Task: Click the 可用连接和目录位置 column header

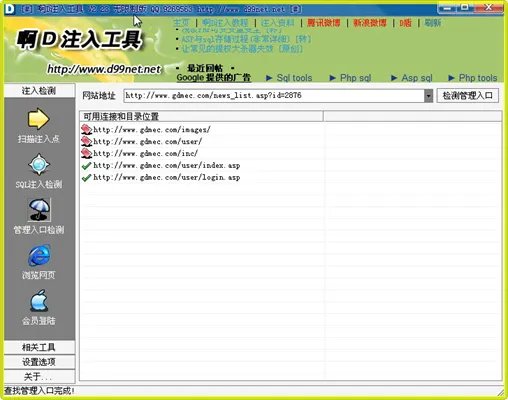Action: point(201,116)
